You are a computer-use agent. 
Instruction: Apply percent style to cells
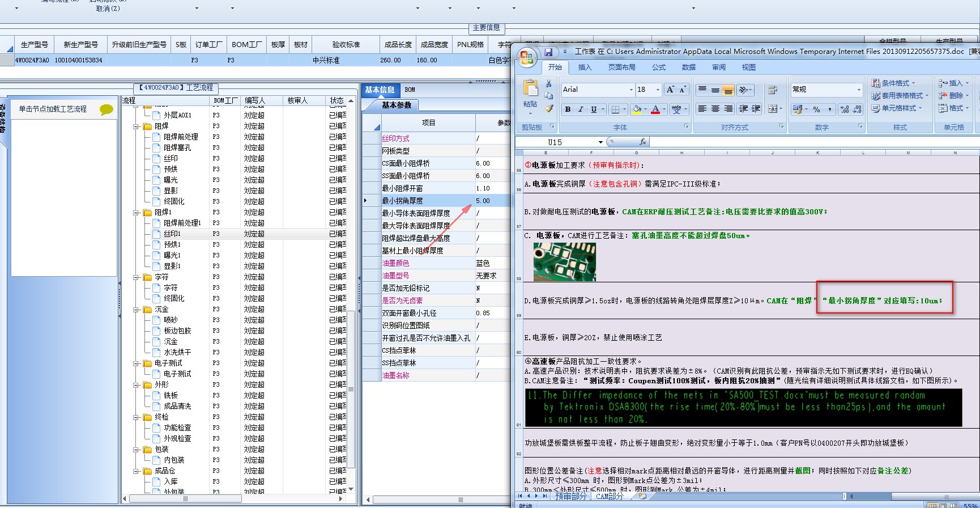point(816,109)
